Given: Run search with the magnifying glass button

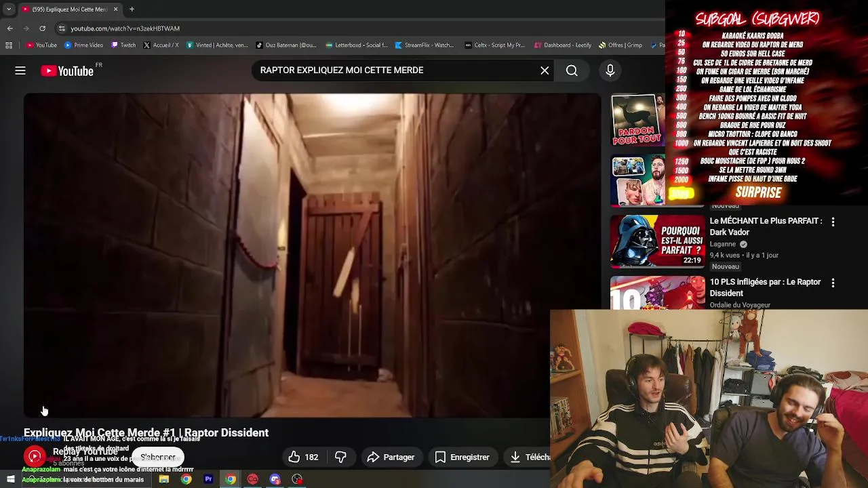Looking at the screenshot, I should coord(572,70).
